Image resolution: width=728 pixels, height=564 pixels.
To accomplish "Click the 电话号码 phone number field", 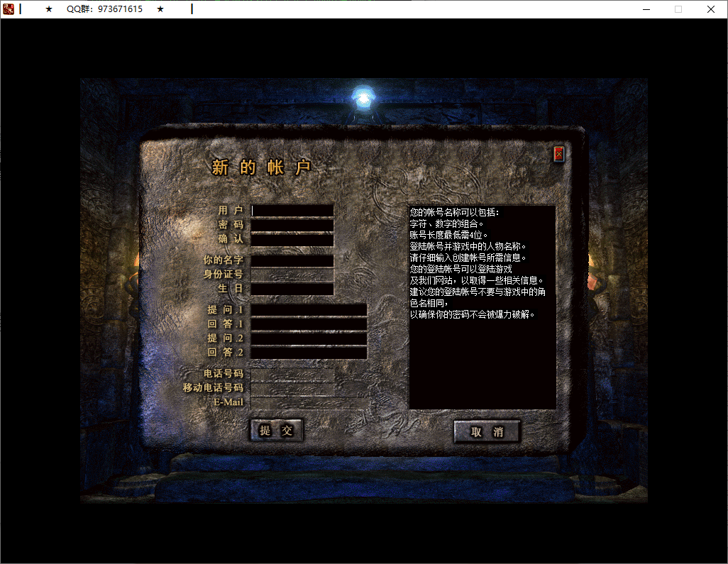I will 292,374.
